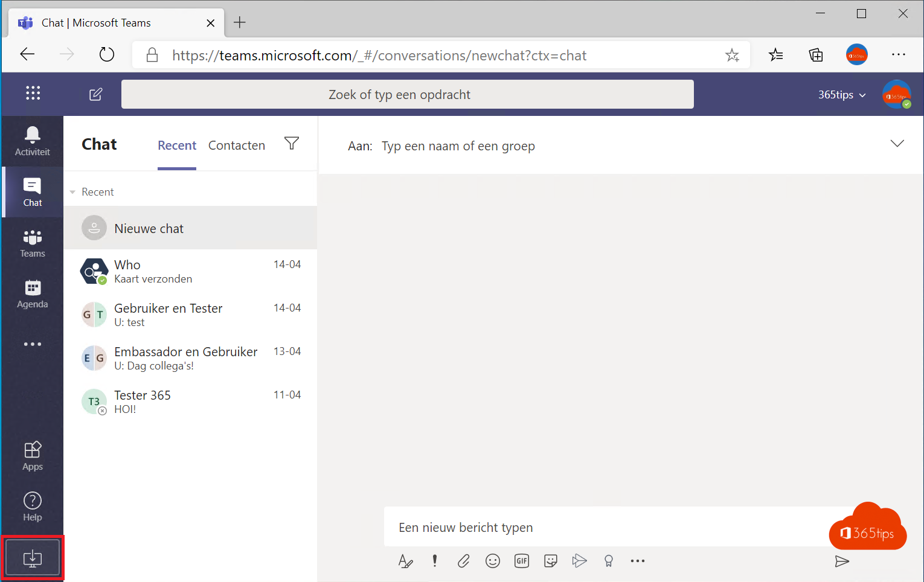Send the message with arrow button
Screen dimensions: 924x582
tap(842, 561)
